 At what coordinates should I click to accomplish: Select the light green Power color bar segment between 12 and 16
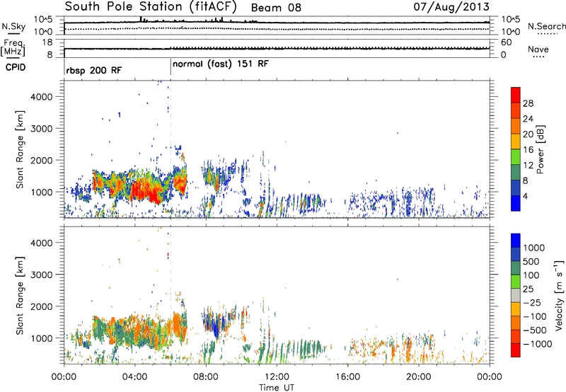(516, 156)
